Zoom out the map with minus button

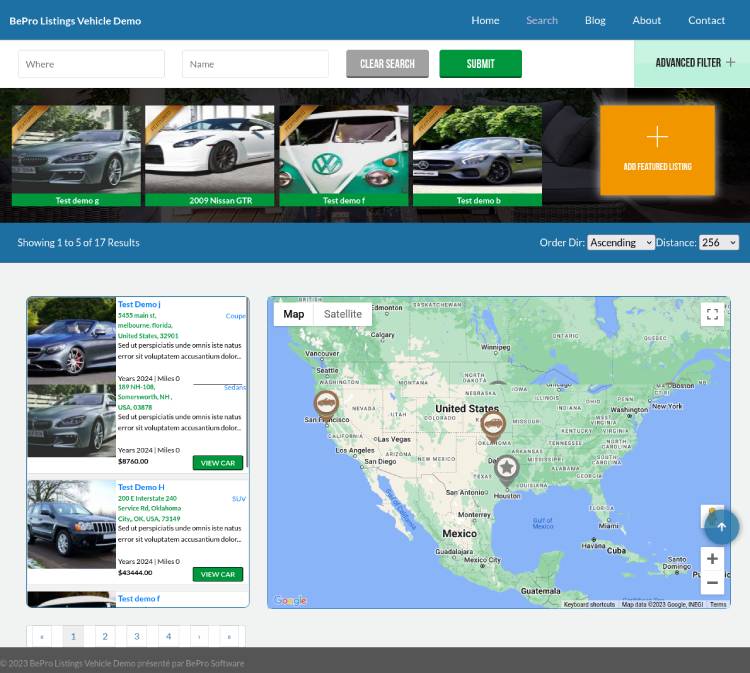[712, 582]
